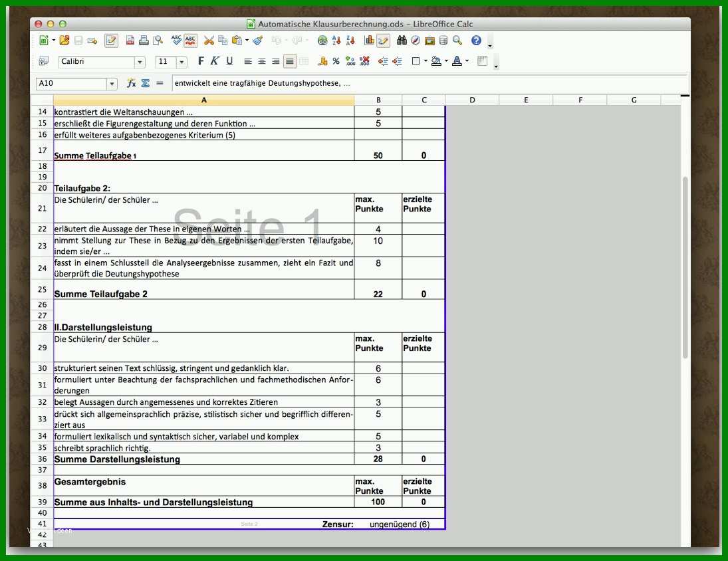Open a file with the Open folder icon

tap(64, 41)
